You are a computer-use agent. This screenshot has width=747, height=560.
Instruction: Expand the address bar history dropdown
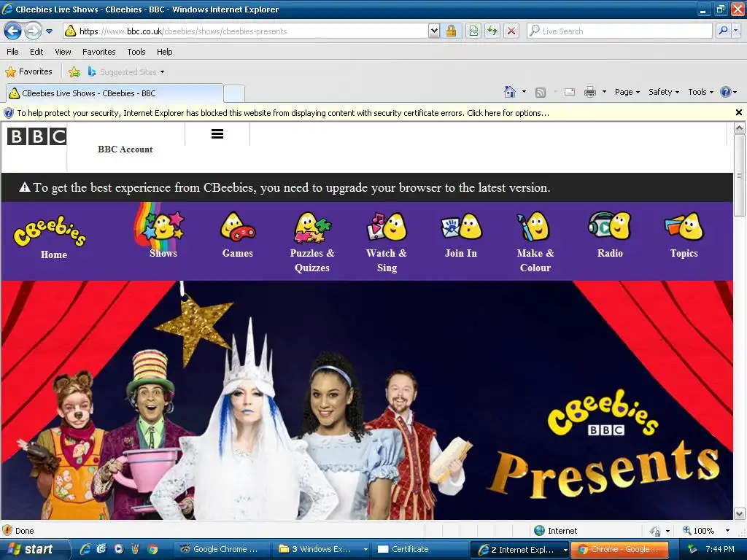click(434, 31)
